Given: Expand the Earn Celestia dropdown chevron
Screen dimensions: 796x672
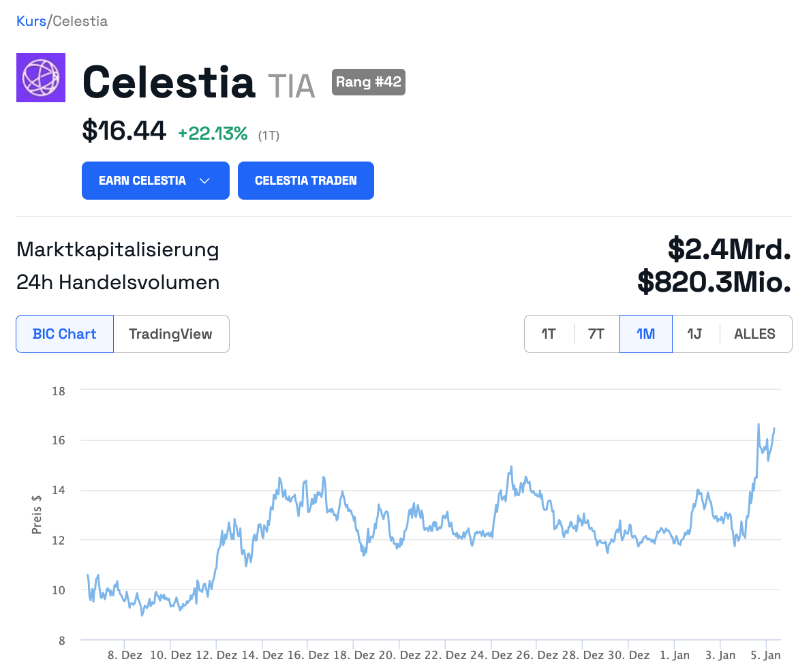Looking at the screenshot, I should tap(204, 181).
